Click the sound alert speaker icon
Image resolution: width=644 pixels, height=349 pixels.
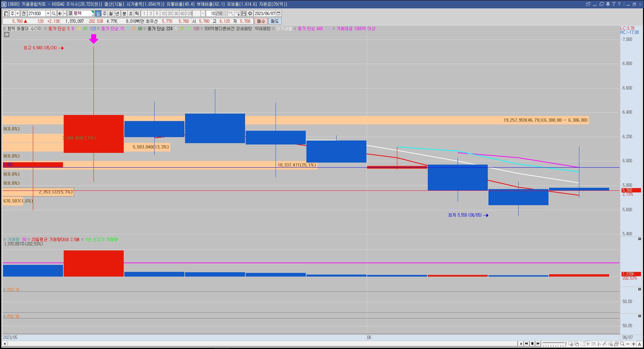point(60,13)
